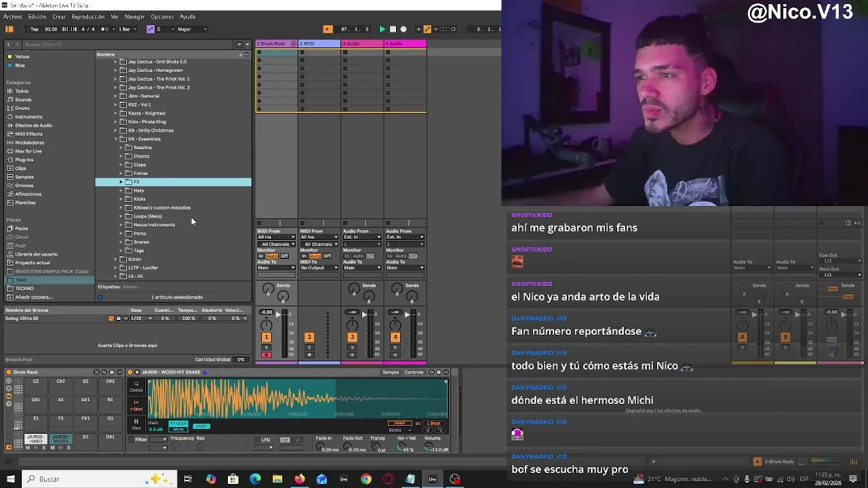Image resolution: width=868 pixels, height=488 pixels.
Task: Select the Plug-ins category
Action: click(x=24, y=160)
